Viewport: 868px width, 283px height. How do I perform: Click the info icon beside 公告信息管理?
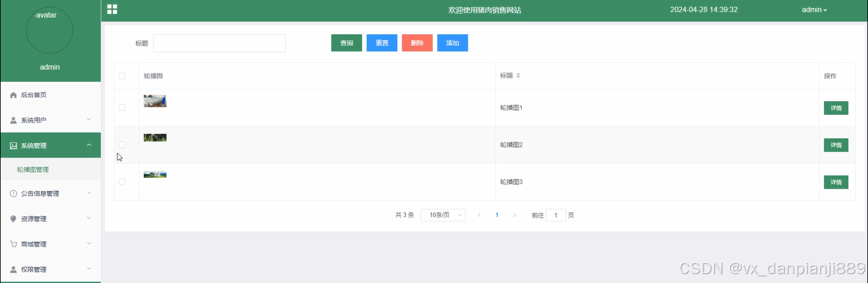[13, 194]
